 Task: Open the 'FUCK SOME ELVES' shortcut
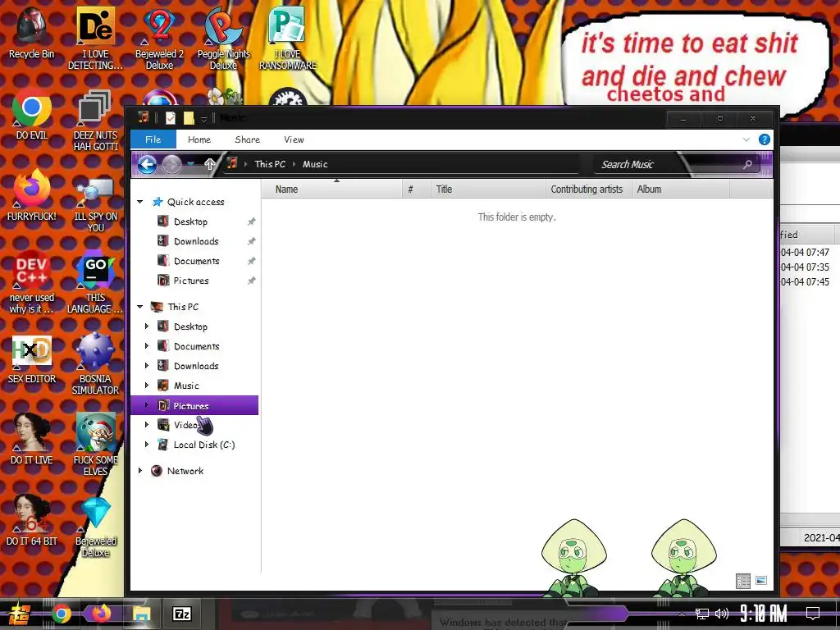95,445
